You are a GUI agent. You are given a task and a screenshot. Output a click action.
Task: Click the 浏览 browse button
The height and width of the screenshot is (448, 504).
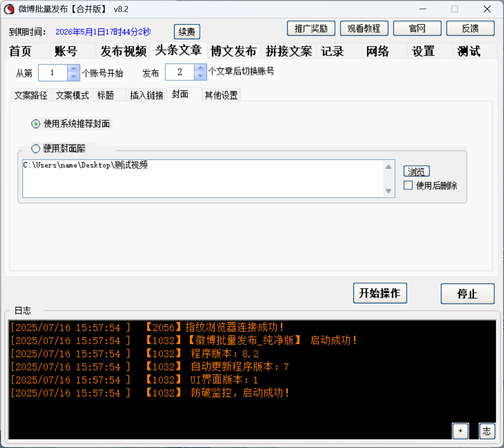coord(417,171)
